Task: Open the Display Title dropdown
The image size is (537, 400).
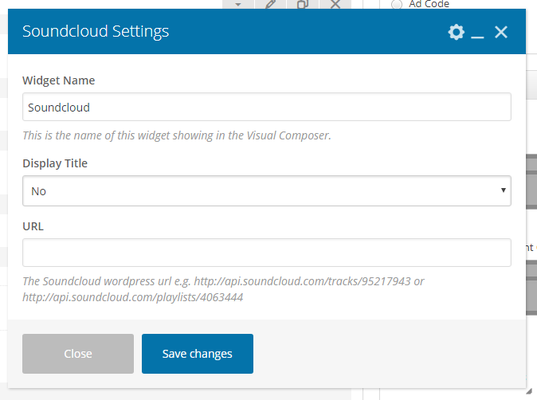Action: point(267,191)
